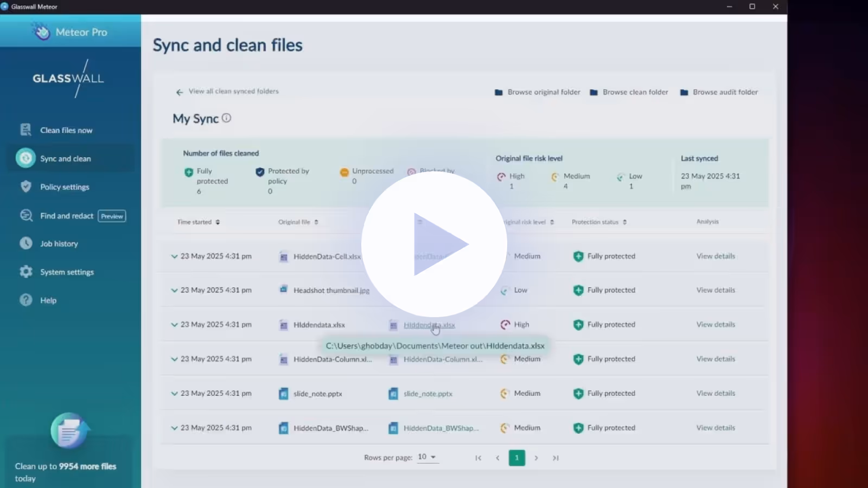Play the video with center play button
Viewport: 868px width, 488px height.
[434, 244]
